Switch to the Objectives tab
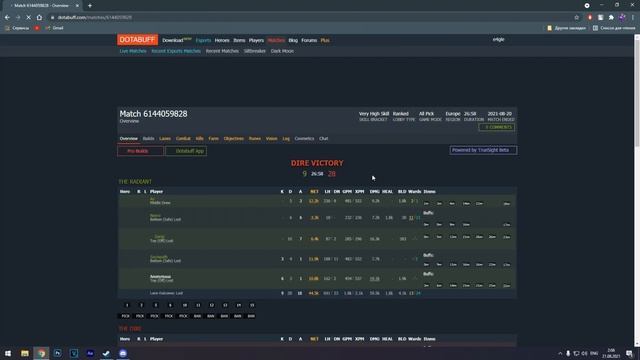This screenshot has height=360, width=640. pyautogui.click(x=233, y=139)
